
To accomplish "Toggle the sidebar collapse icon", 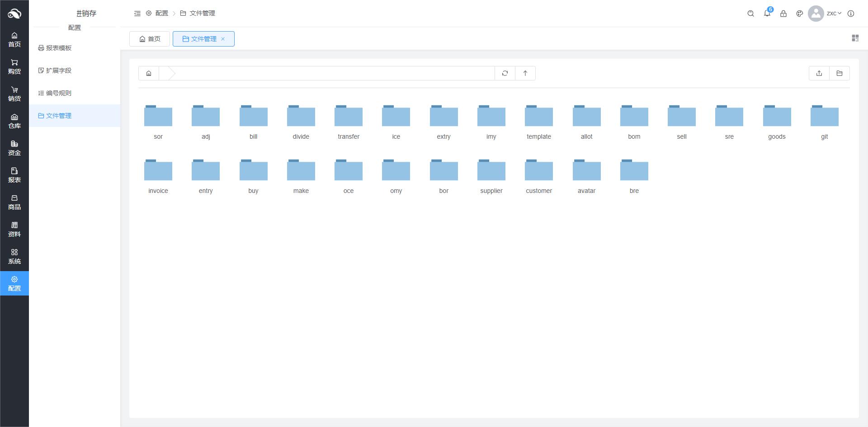I will click(137, 14).
